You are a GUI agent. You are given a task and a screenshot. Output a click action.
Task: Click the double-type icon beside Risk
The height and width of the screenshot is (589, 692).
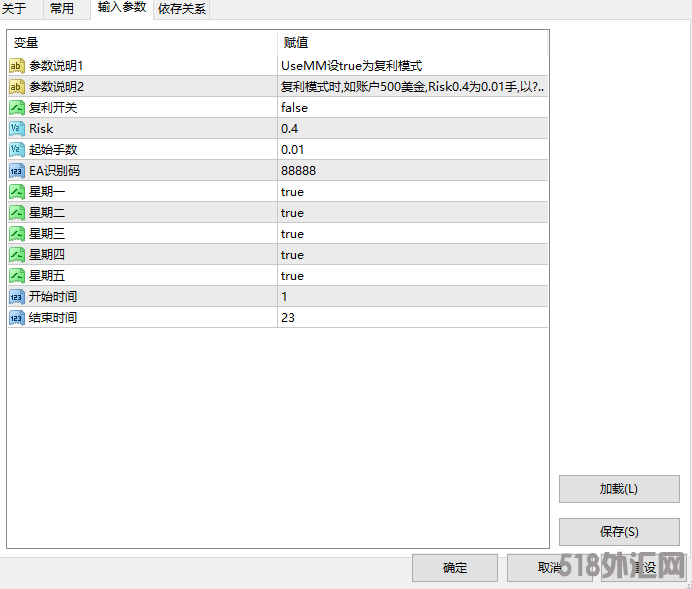click(16, 128)
